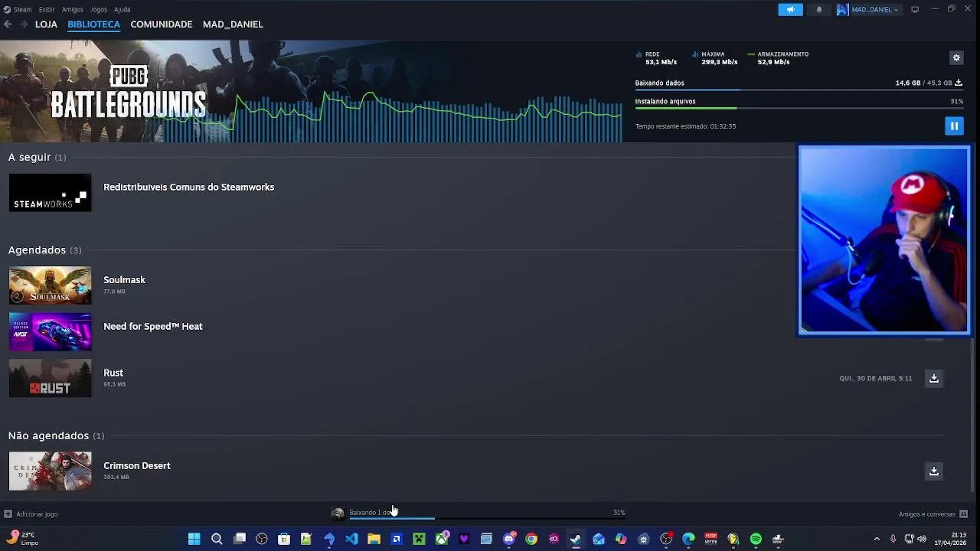Open the Amigos menu
980x551 pixels.
tap(73, 9)
